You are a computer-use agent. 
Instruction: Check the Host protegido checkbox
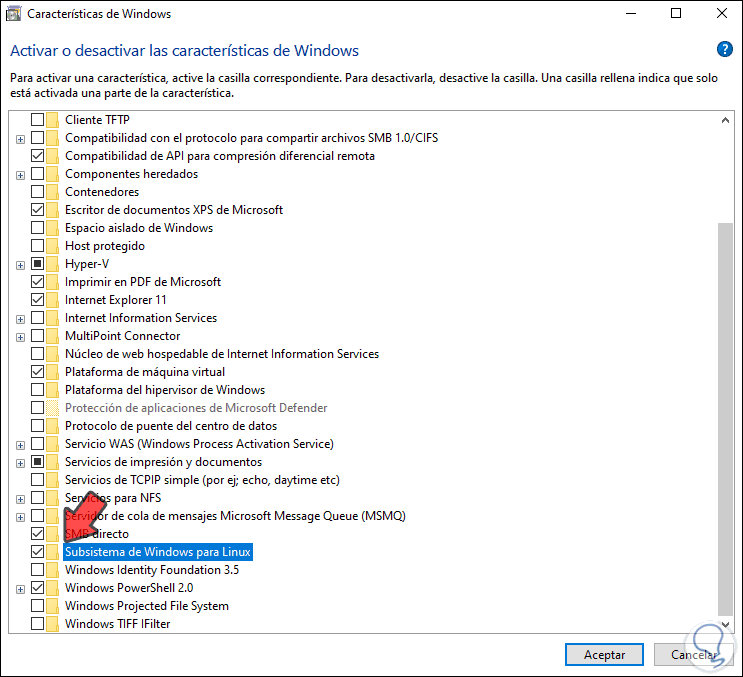click(37, 245)
